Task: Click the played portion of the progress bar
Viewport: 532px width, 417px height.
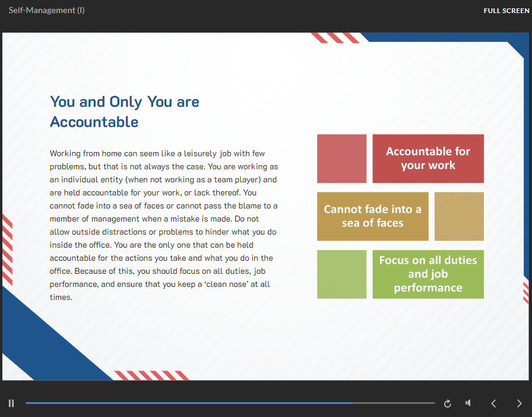Action: pyautogui.click(x=178, y=403)
